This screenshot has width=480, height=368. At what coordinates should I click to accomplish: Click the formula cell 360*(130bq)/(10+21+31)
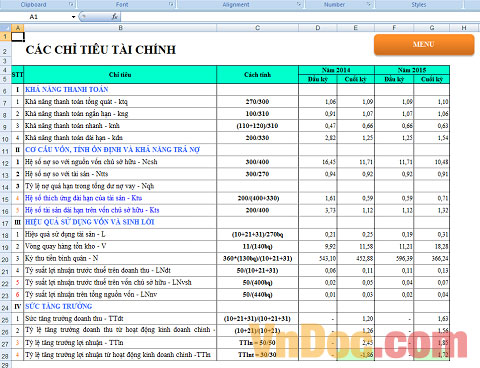tap(258, 258)
